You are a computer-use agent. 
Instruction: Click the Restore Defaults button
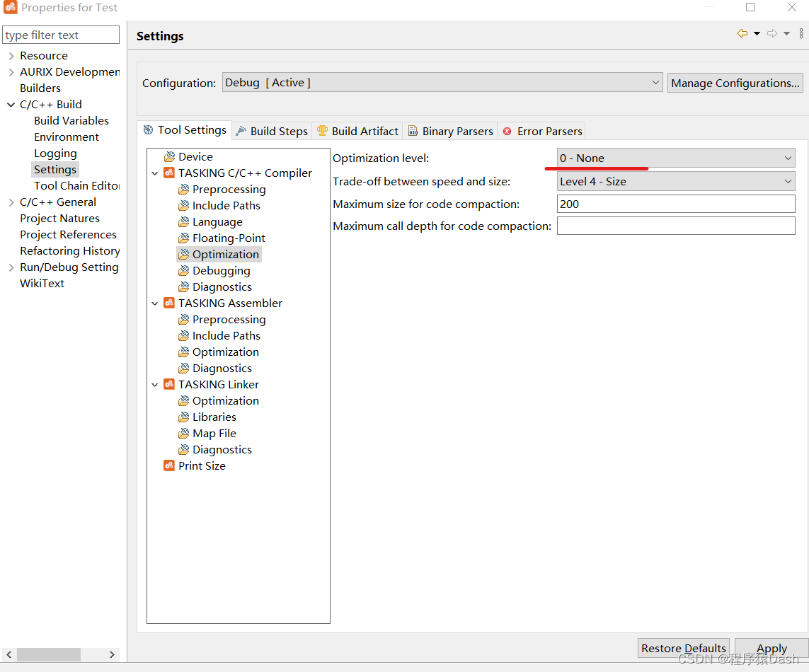(683, 648)
